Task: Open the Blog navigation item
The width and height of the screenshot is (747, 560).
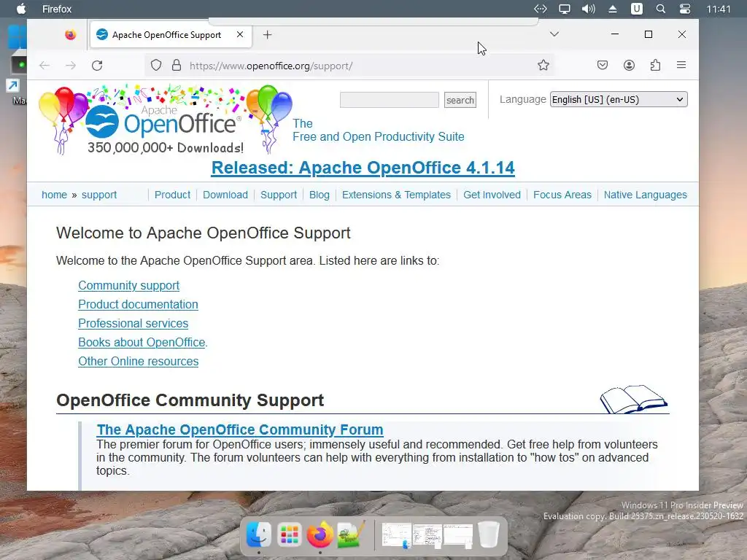Action: click(320, 195)
